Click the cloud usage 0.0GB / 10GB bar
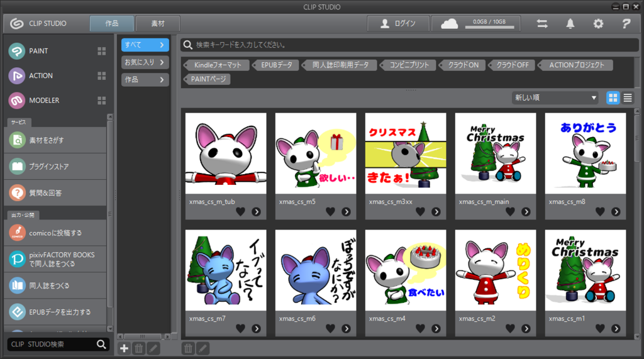This screenshot has width=644, height=359. tap(489, 25)
